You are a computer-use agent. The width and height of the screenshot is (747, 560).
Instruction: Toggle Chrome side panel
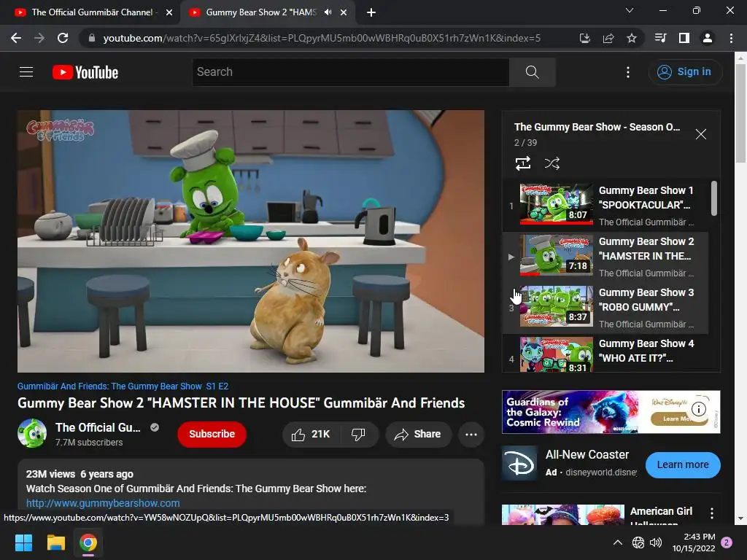coord(684,38)
